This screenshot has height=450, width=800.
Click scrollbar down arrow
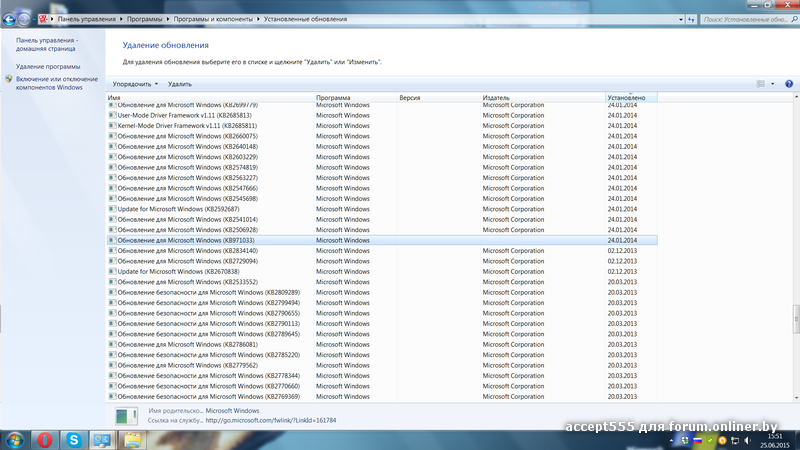click(x=796, y=398)
